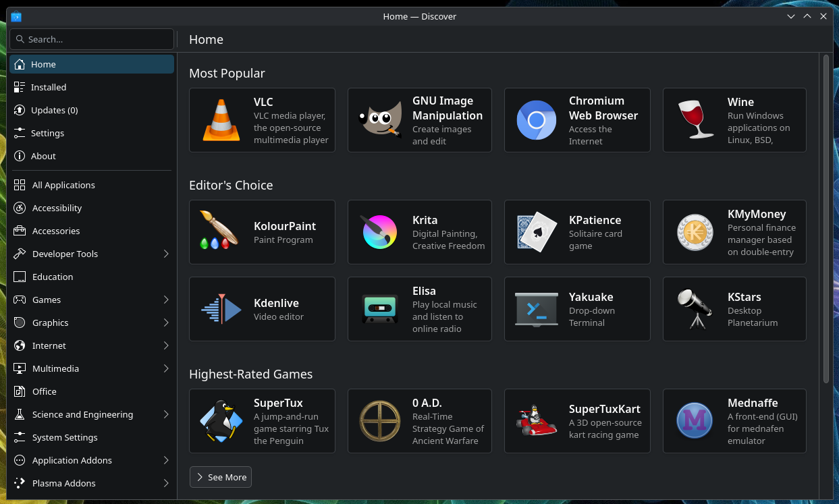
Task: Open the About page
Action: click(92, 156)
